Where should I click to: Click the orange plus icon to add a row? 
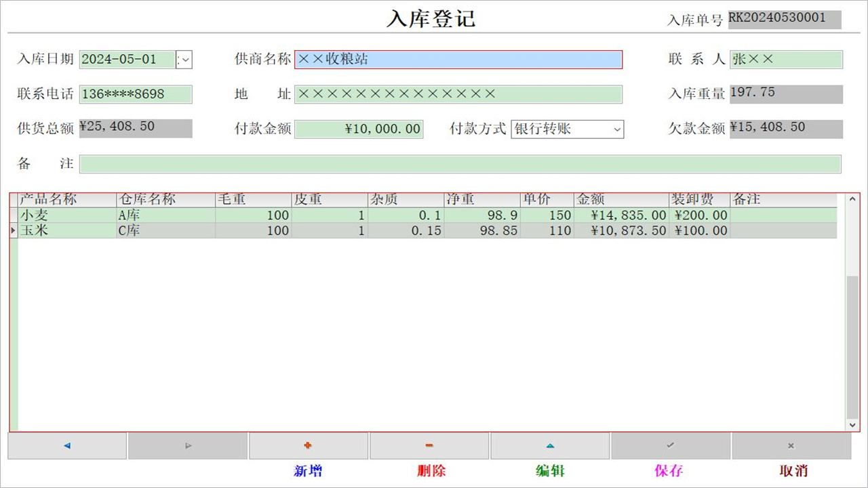[309, 445]
